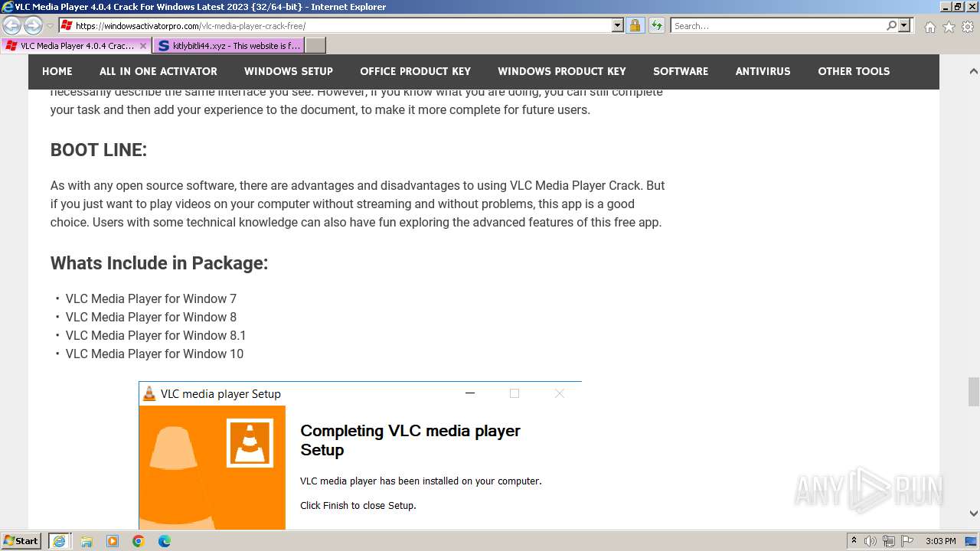Open the SOFTWARE menu item

click(681, 71)
